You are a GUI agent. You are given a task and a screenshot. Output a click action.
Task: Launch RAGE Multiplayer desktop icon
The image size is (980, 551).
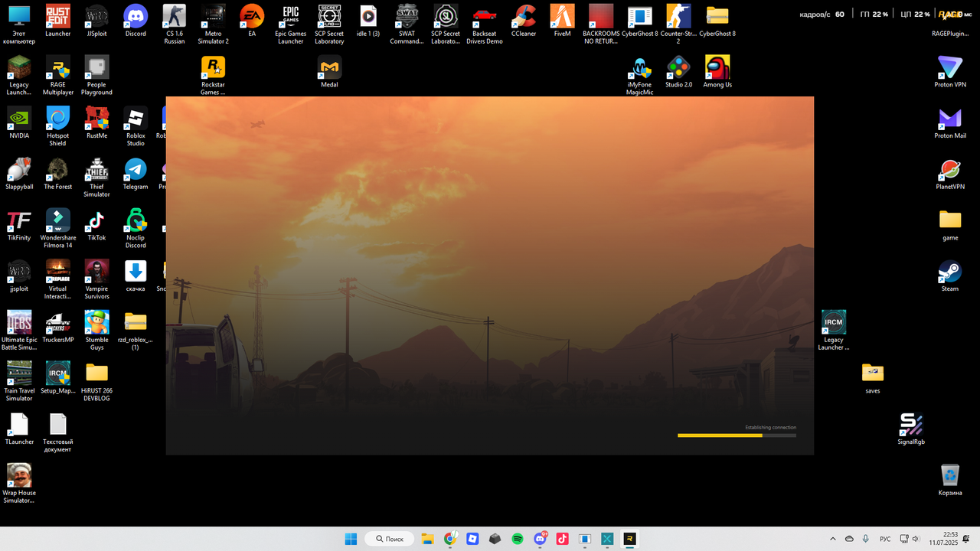(58, 76)
